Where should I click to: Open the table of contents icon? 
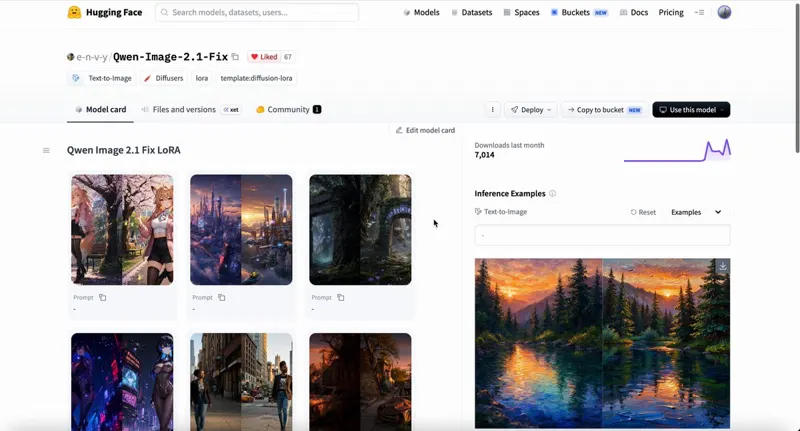coord(46,150)
